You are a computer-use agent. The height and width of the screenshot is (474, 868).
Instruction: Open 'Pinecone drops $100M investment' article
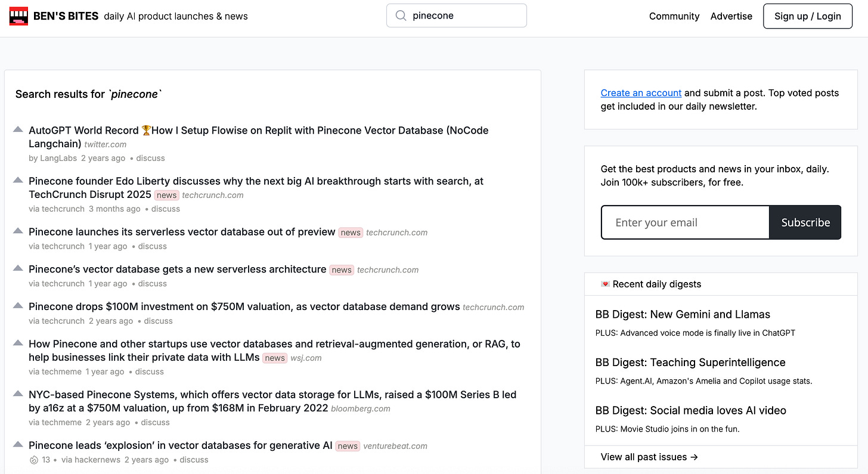pos(244,306)
